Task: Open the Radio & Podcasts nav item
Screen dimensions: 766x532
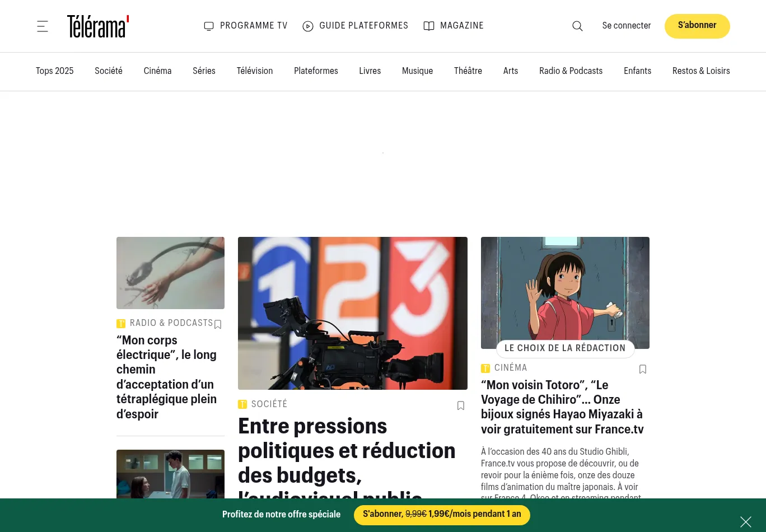Action: tap(571, 71)
